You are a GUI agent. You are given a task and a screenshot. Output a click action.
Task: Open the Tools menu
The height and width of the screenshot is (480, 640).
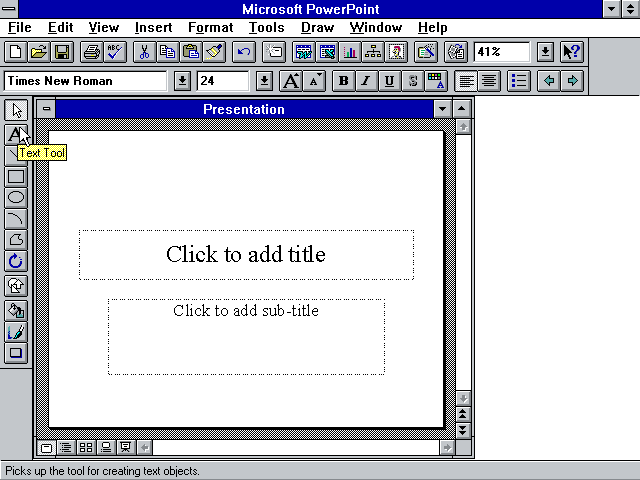click(267, 27)
